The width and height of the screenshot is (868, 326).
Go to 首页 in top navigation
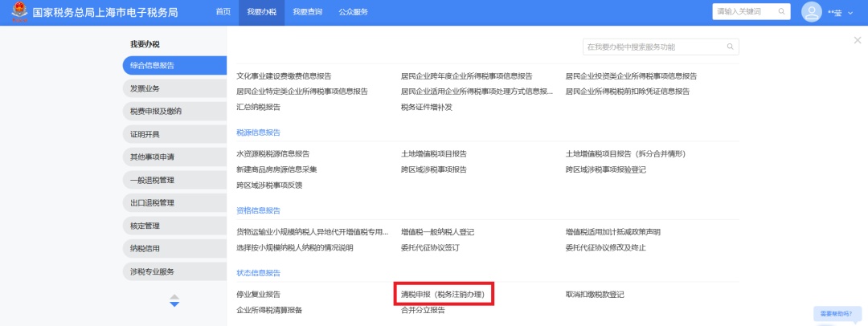[x=223, y=12]
